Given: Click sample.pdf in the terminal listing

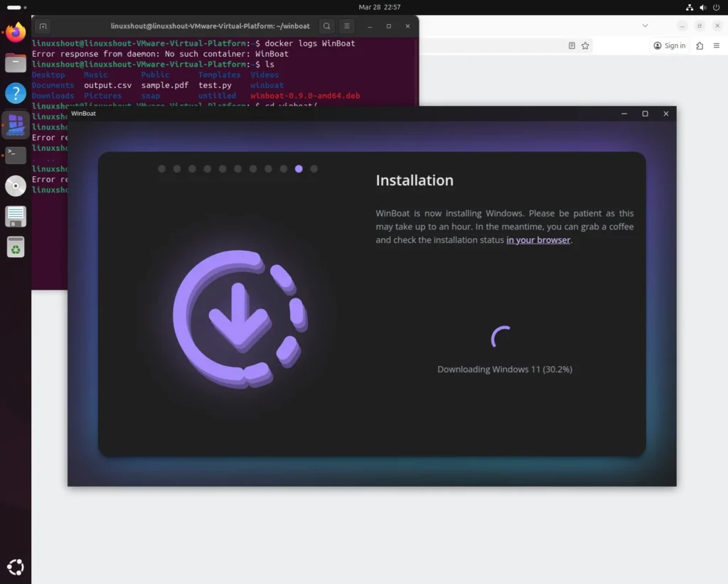Looking at the screenshot, I should point(165,85).
